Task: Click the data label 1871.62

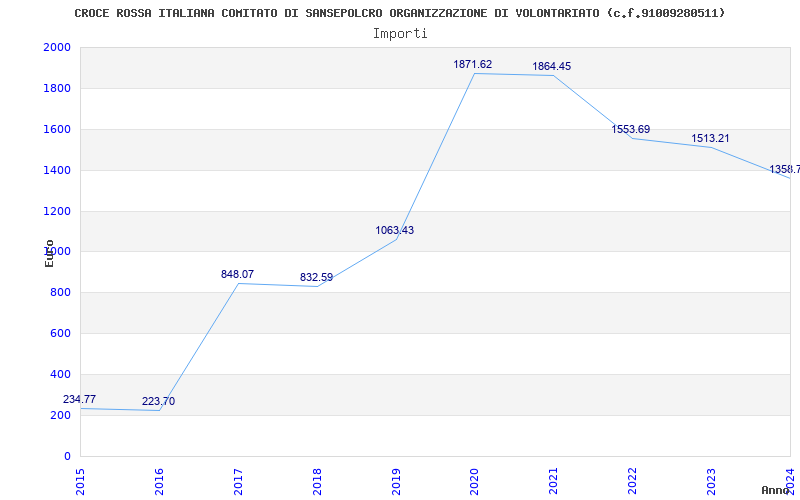Action: (x=472, y=64)
